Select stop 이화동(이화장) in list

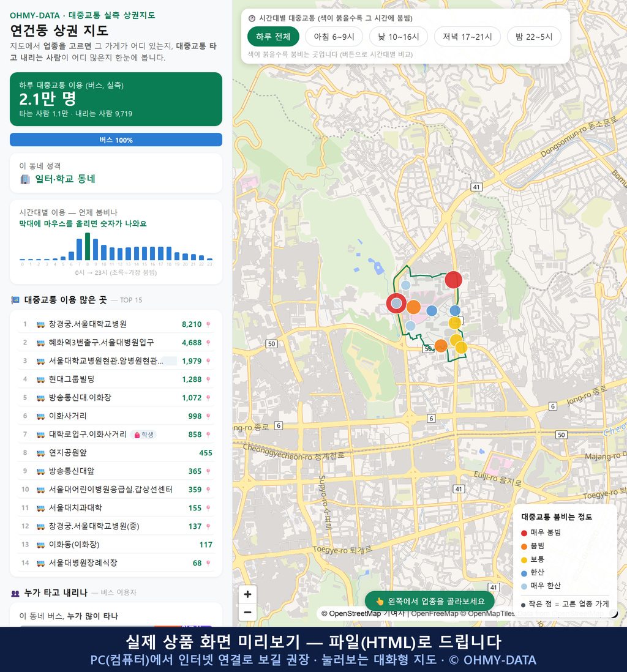pyautogui.click(x=116, y=545)
